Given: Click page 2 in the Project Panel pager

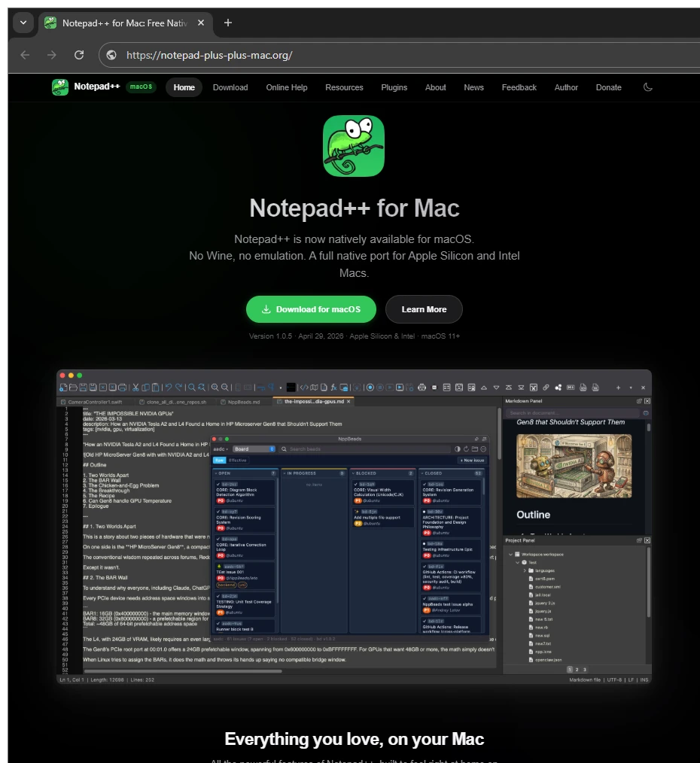Looking at the screenshot, I should (x=577, y=670).
